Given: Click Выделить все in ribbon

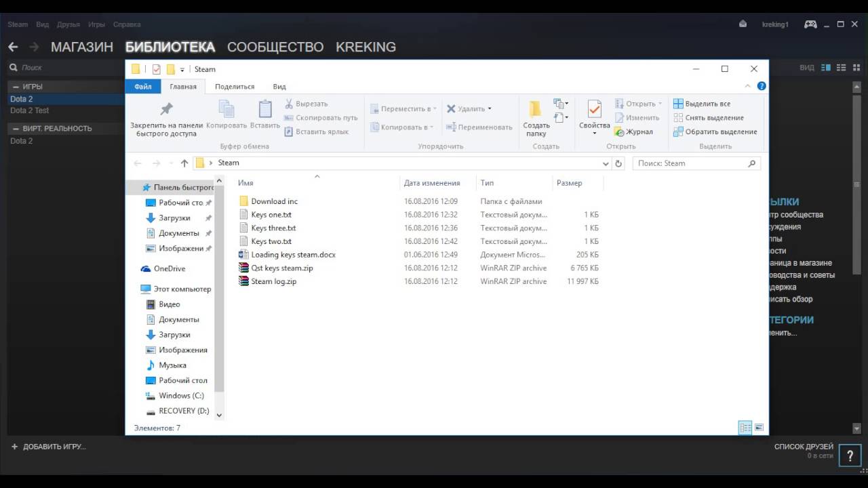Looking at the screenshot, I should [702, 104].
